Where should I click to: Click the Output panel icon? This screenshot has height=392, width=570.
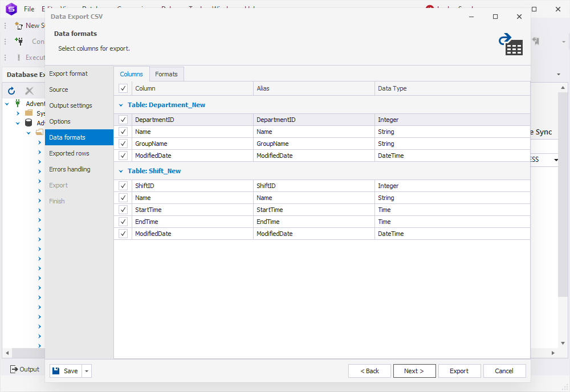point(14,369)
